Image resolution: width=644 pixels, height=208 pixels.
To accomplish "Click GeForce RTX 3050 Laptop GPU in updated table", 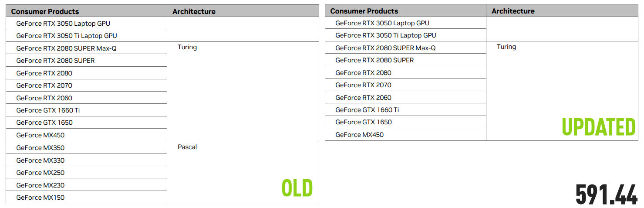I will click(x=382, y=23).
